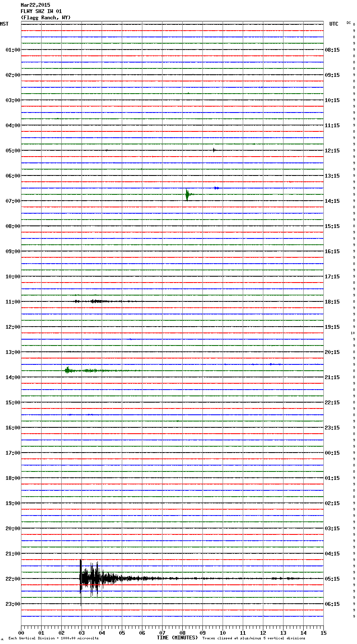Screen dimensions: 357x644
Task: Click the DC column header
Action: click(x=349, y=23)
